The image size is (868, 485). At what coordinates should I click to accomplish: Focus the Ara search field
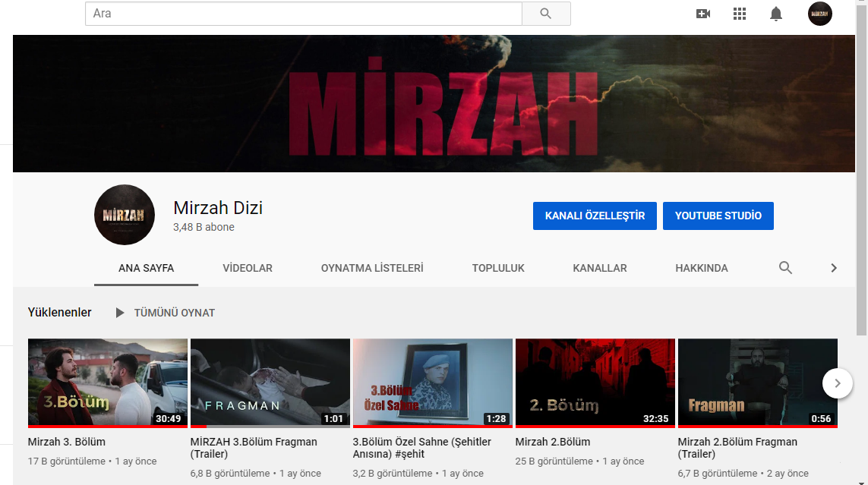click(303, 13)
